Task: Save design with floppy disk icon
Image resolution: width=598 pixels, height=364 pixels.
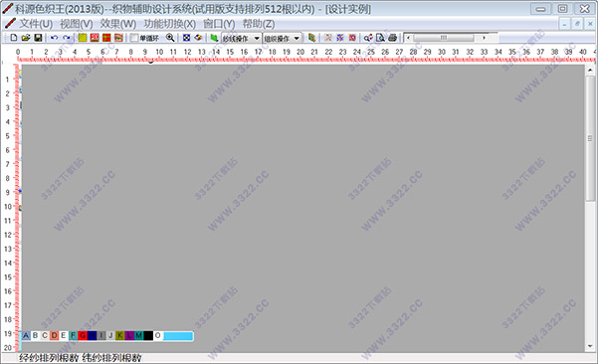Action: pyautogui.click(x=38, y=38)
